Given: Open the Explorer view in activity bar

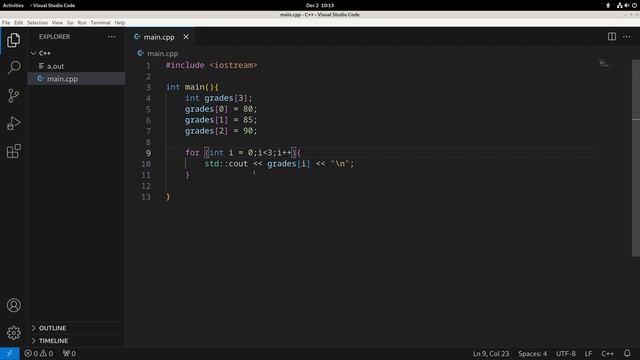Looking at the screenshot, I should pyautogui.click(x=13, y=40).
